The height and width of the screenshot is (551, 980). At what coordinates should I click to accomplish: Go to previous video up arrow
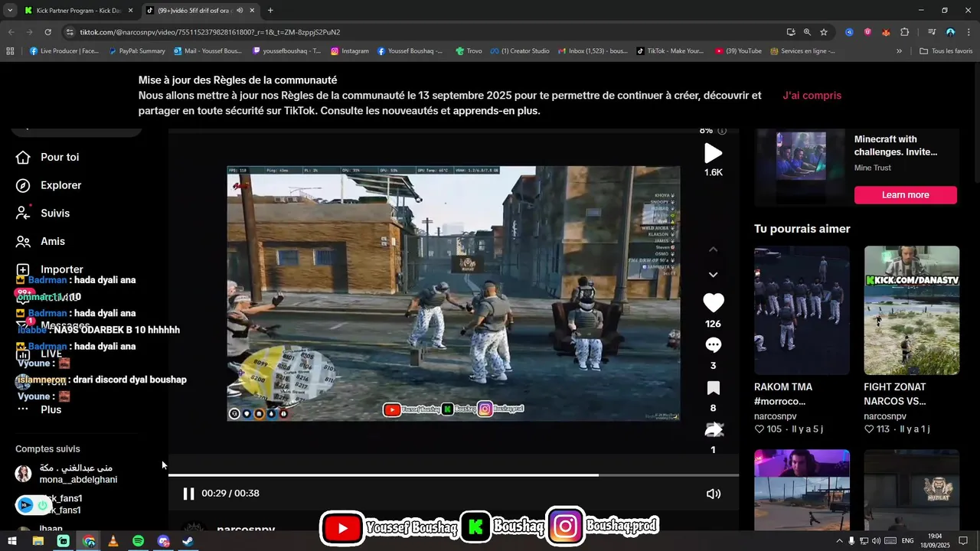pos(713,249)
